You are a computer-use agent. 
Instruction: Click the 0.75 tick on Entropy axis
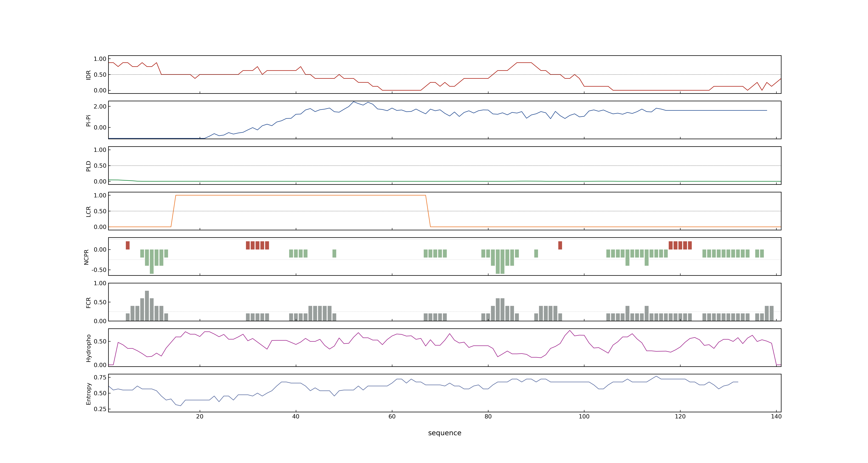[x=100, y=377]
